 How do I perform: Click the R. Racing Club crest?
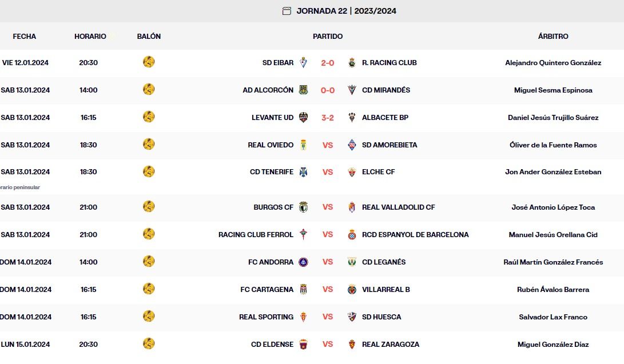pos(352,63)
